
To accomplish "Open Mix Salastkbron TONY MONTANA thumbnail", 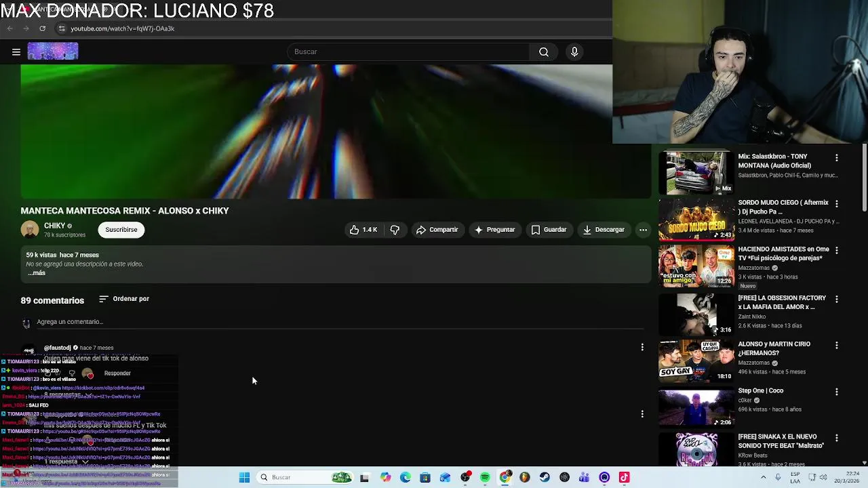I will pos(696,173).
